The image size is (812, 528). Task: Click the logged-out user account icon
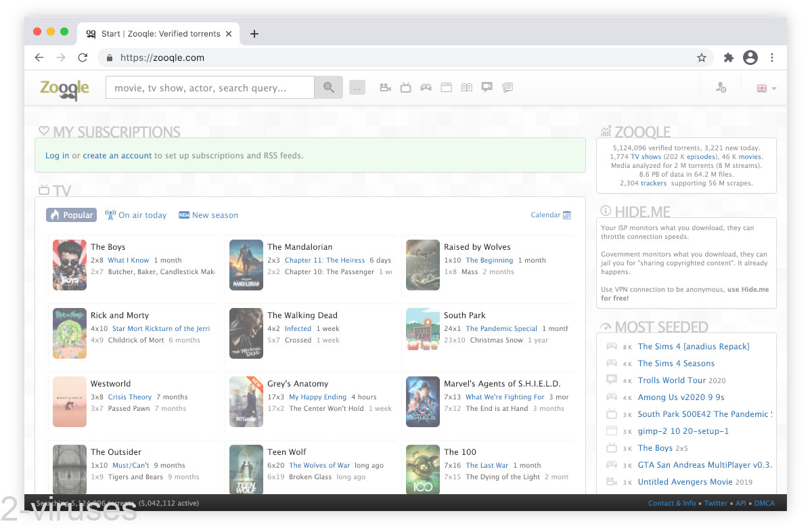tap(721, 87)
